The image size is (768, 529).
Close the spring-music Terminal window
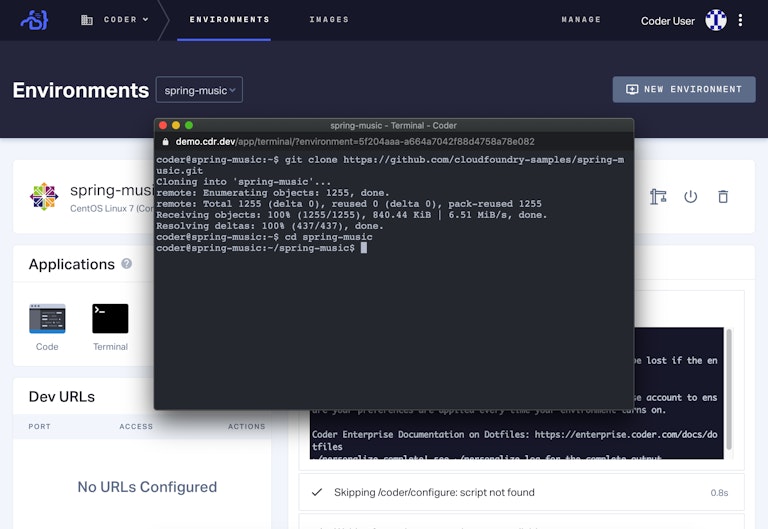pos(163,125)
